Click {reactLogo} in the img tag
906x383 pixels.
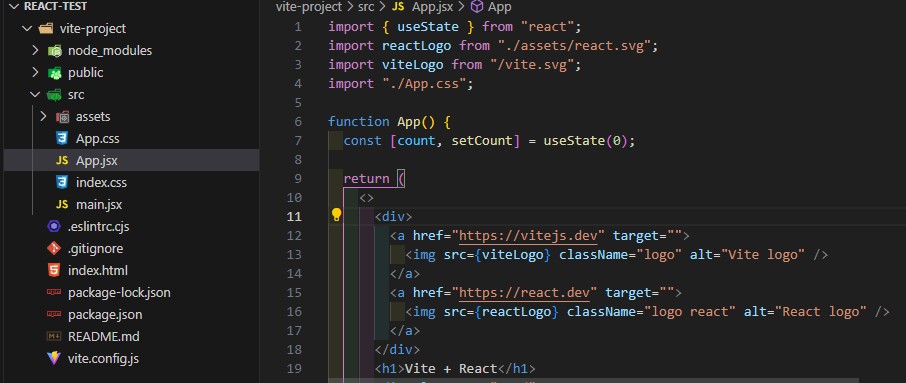[517, 311]
